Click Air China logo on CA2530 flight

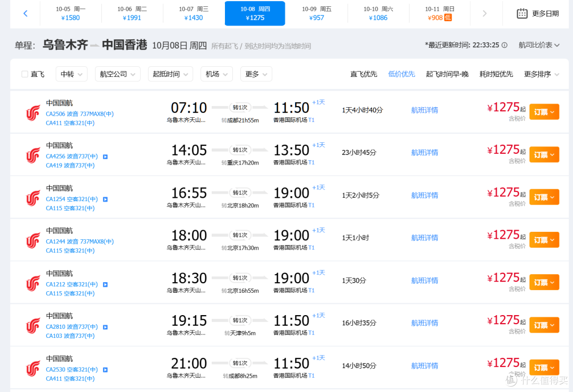coord(33,368)
